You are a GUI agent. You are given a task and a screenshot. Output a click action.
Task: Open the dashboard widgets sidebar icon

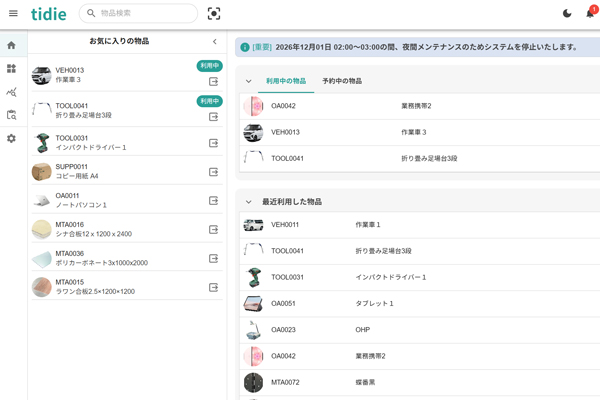(x=11, y=69)
